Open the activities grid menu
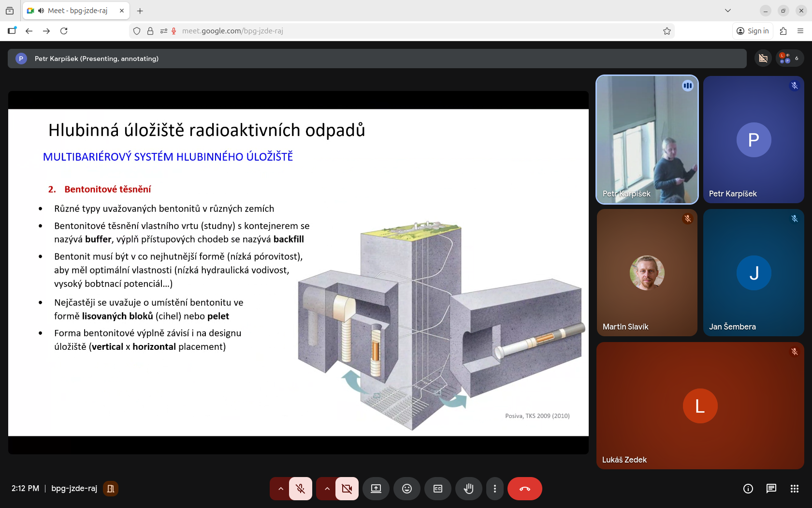 coord(794,489)
